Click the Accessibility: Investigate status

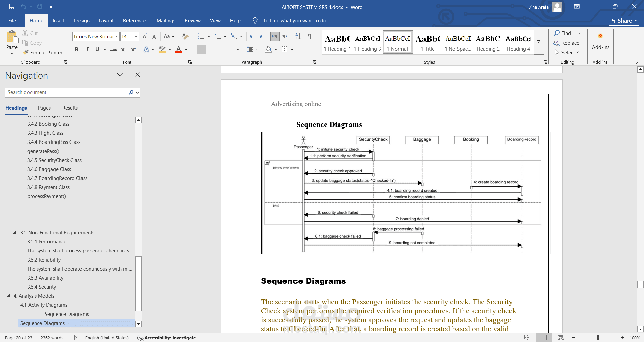[166, 338]
